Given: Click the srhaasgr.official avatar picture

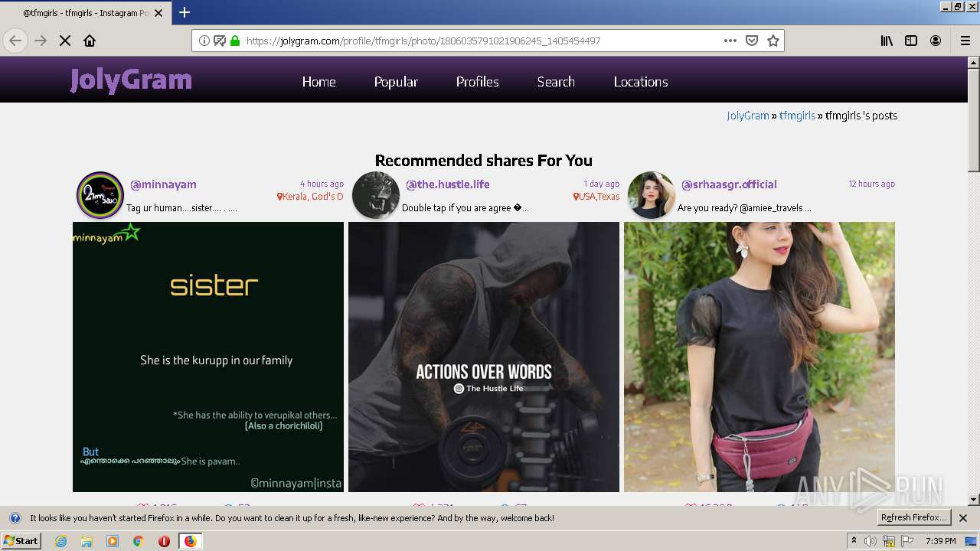Looking at the screenshot, I should (652, 195).
